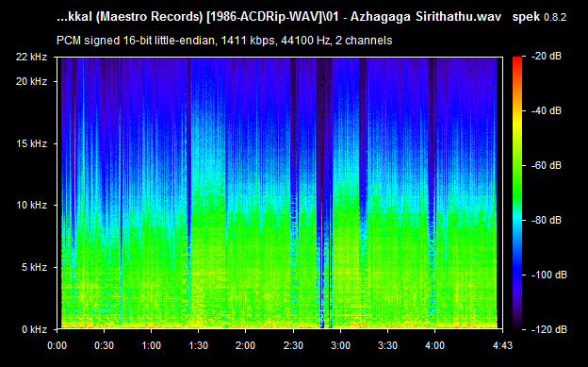Viewport: 588px width, 367px height.
Task: Click the spek 0.8.2 version text
Action: pyautogui.click(x=539, y=17)
